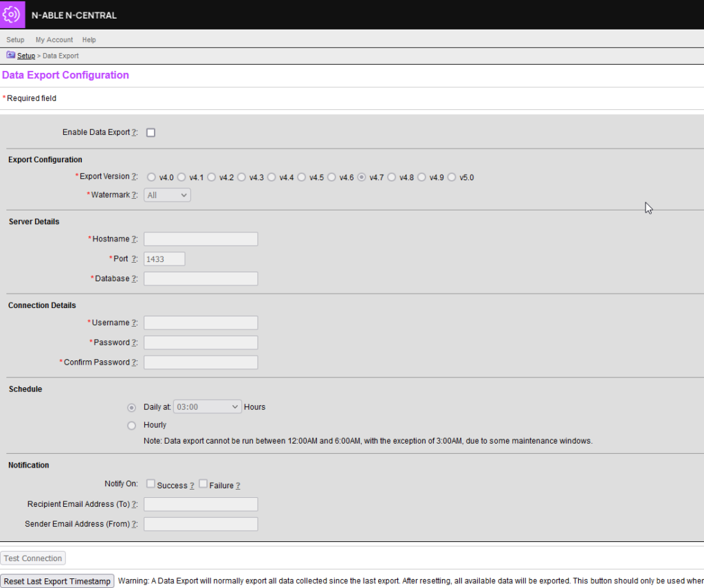Viewport: 704px width, 588px height.
Task: Open the Sender Email Address help question mark
Action: (x=134, y=524)
